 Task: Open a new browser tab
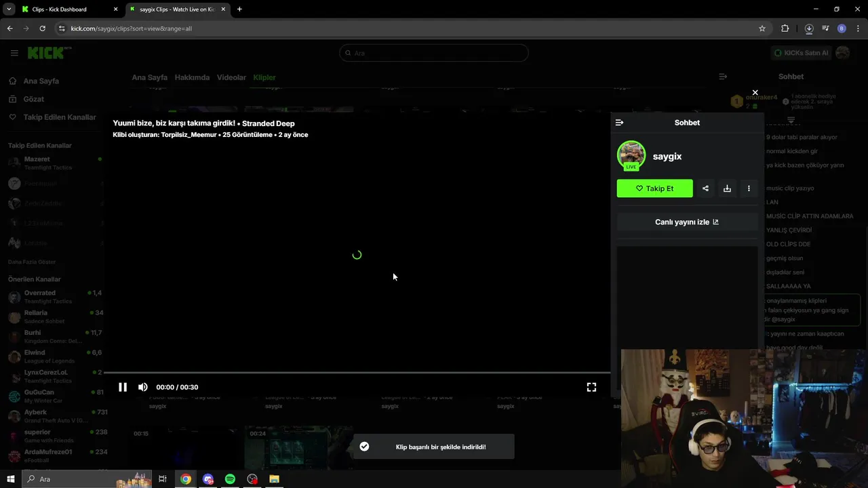(x=239, y=9)
